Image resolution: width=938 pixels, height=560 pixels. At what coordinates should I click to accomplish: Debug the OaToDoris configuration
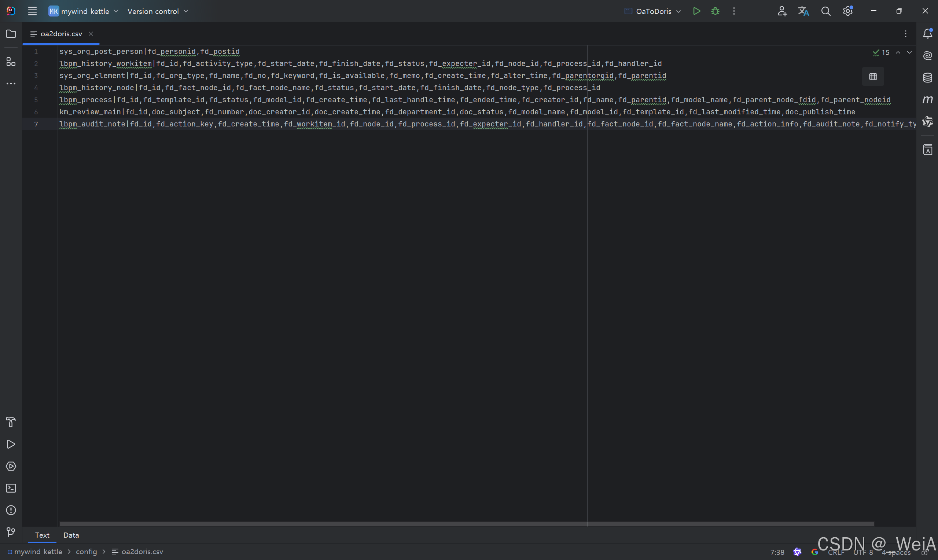pos(715,11)
